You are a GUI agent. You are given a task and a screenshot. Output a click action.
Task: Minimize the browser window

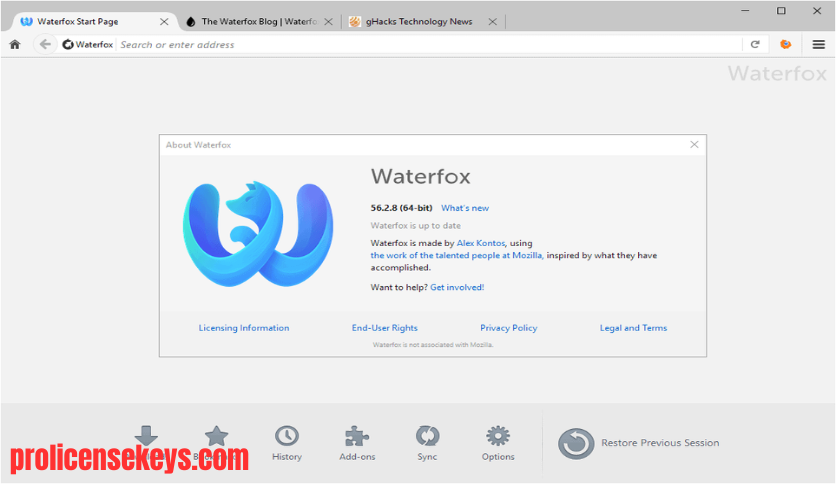click(745, 11)
